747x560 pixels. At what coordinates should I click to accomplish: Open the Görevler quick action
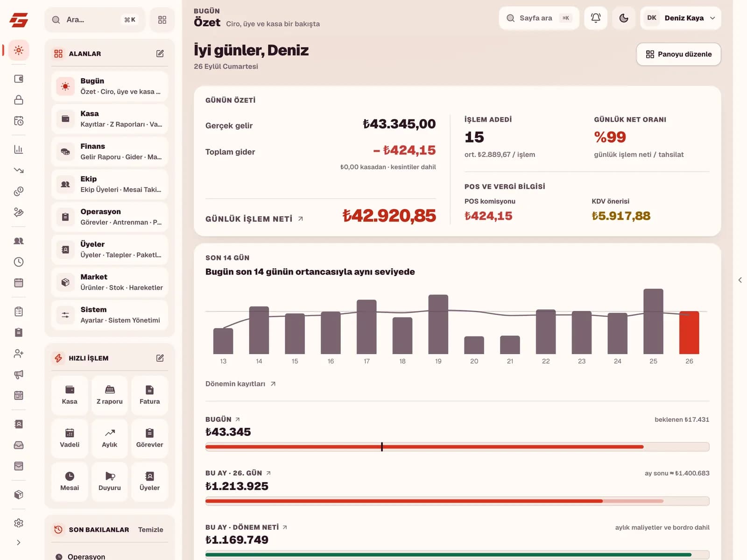(149, 439)
